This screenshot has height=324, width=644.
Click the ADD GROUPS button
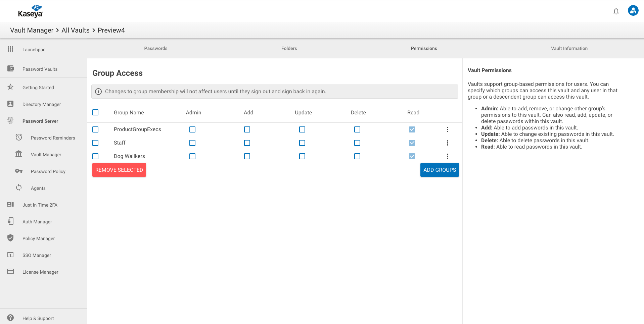coord(440,170)
